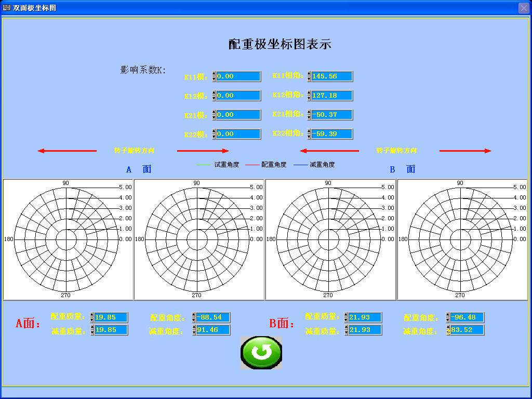Viewport: 532px width, 399px height.
Task: Click the K22相角 field showing -59.39
Action: point(330,134)
